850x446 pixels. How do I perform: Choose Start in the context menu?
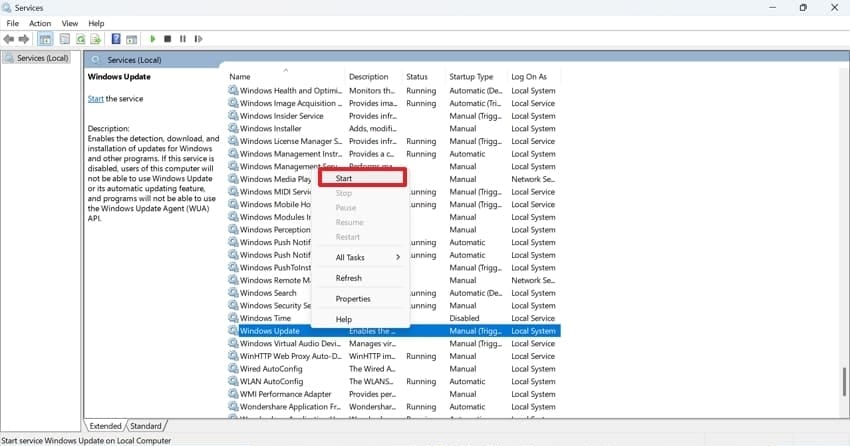coord(362,178)
